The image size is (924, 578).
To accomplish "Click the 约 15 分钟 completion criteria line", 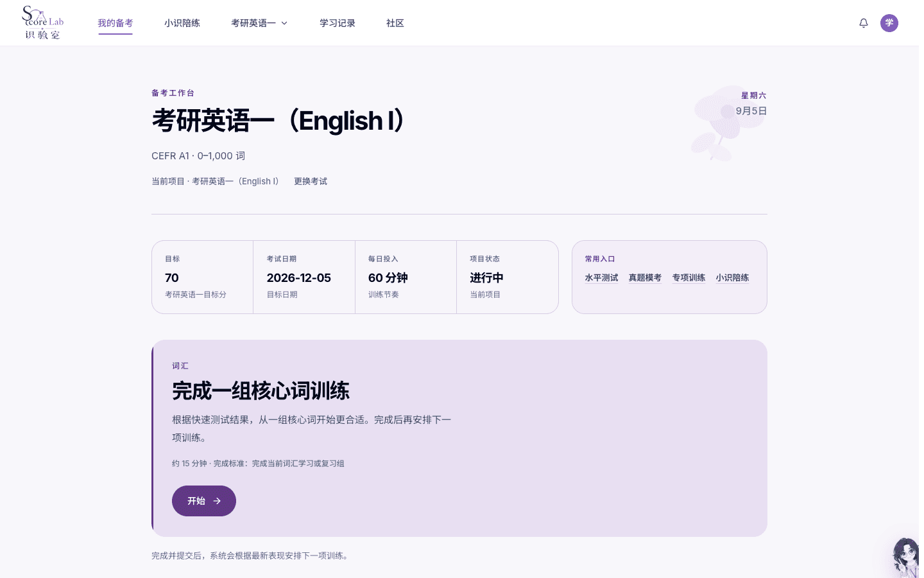I will point(258,463).
